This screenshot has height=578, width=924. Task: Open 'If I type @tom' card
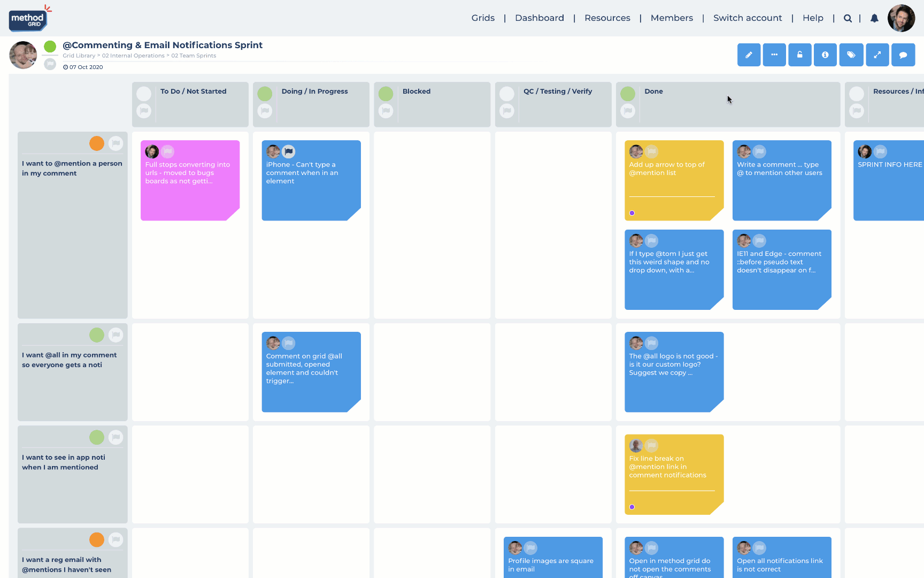click(x=674, y=270)
